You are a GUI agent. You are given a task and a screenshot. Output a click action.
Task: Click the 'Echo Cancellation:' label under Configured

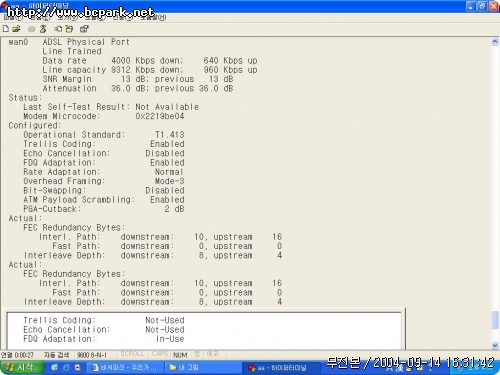(66, 153)
